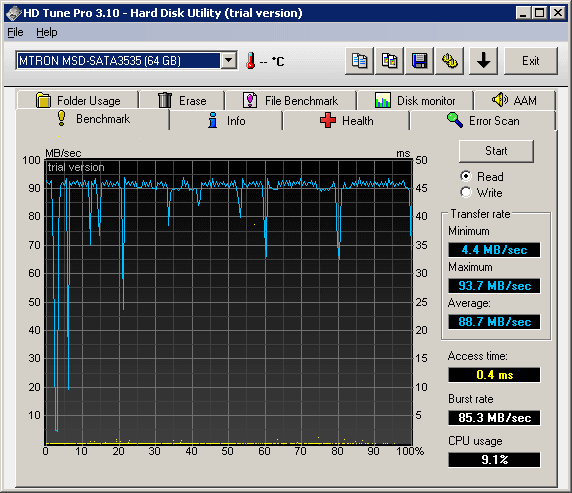572x493 pixels.
Task: Open the Folder Usage tab
Action: click(x=78, y=100)
